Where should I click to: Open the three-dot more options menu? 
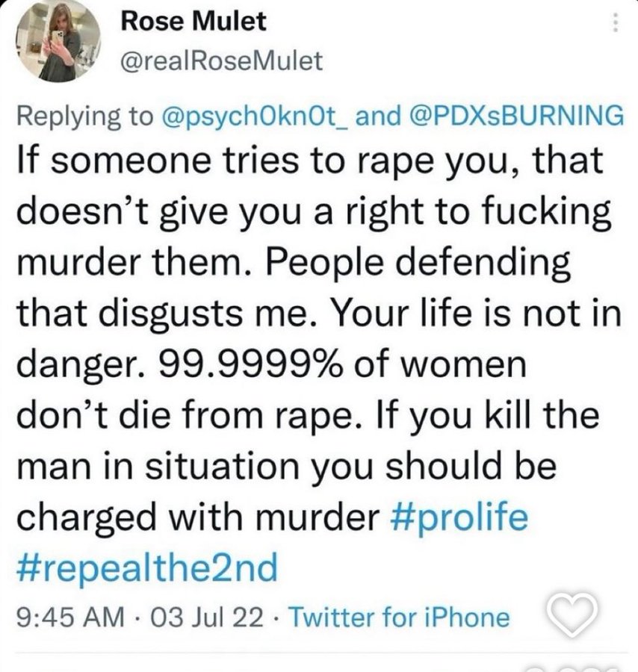tap(616, 24)
